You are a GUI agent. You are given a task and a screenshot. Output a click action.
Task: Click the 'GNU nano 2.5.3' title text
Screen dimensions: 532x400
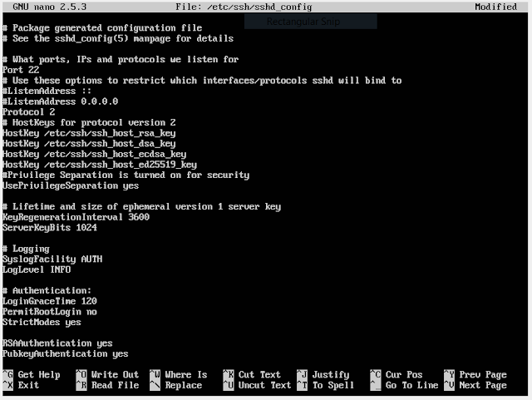click(x=50, y=7)
